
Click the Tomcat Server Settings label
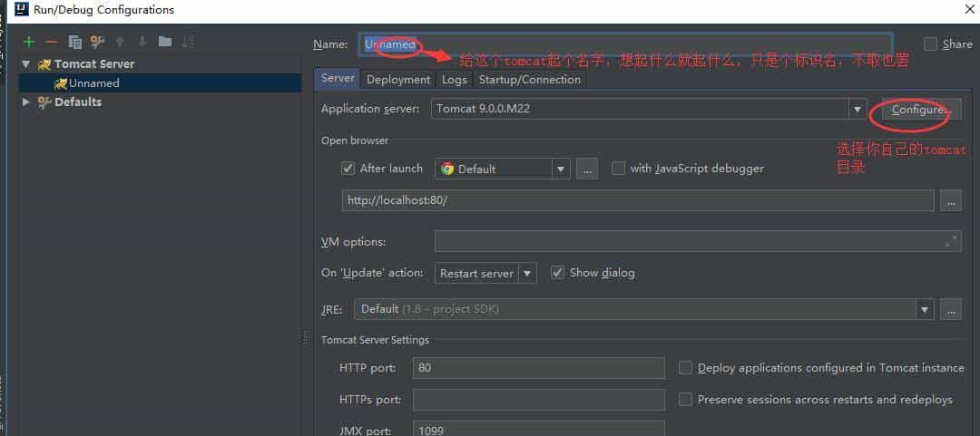tap(375, 341)
